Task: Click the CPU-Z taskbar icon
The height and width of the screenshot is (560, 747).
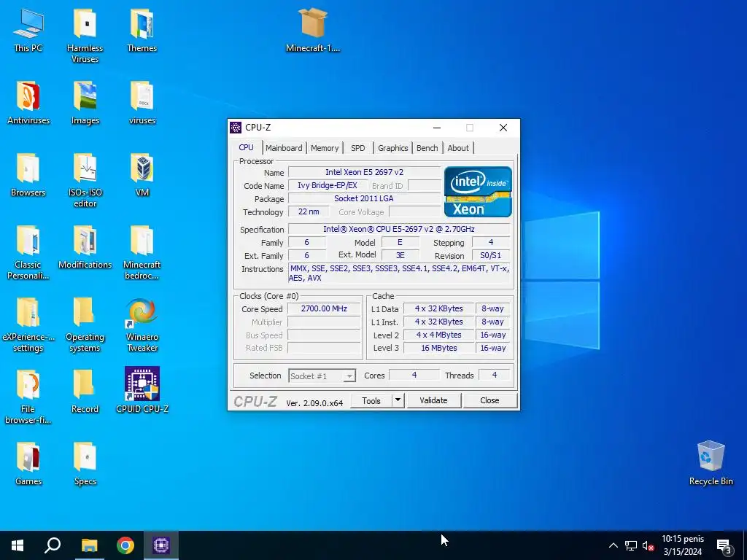Action: [x=161, y=545]
